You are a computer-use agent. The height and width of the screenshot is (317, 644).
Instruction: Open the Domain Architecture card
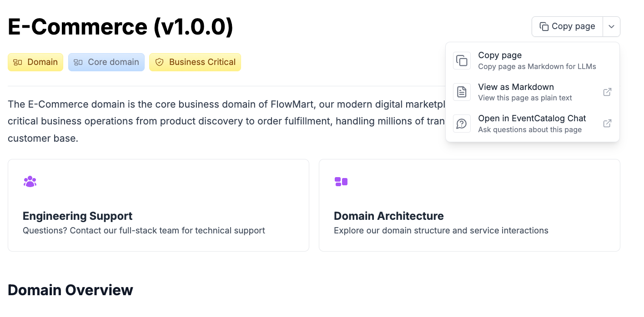[x=469, y=205]
